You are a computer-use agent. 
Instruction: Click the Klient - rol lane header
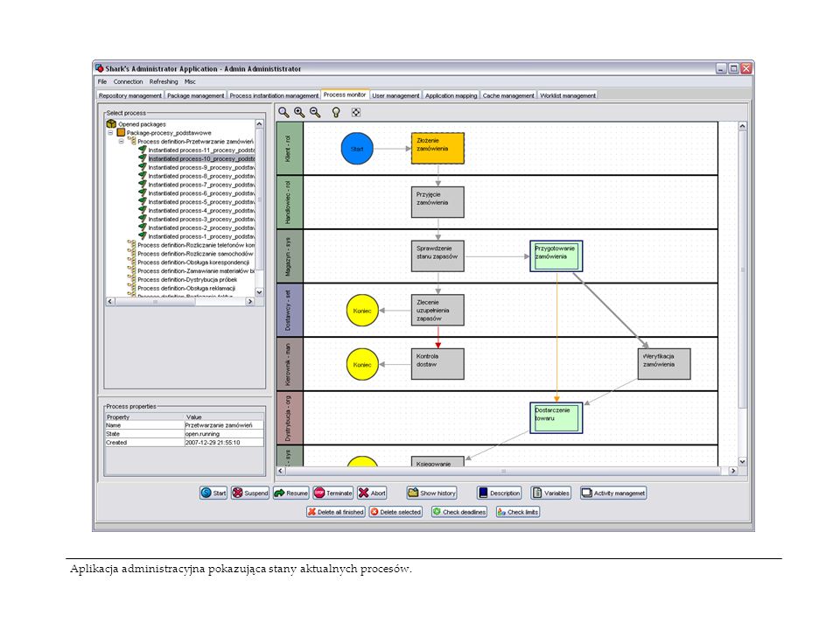(290, 149)
